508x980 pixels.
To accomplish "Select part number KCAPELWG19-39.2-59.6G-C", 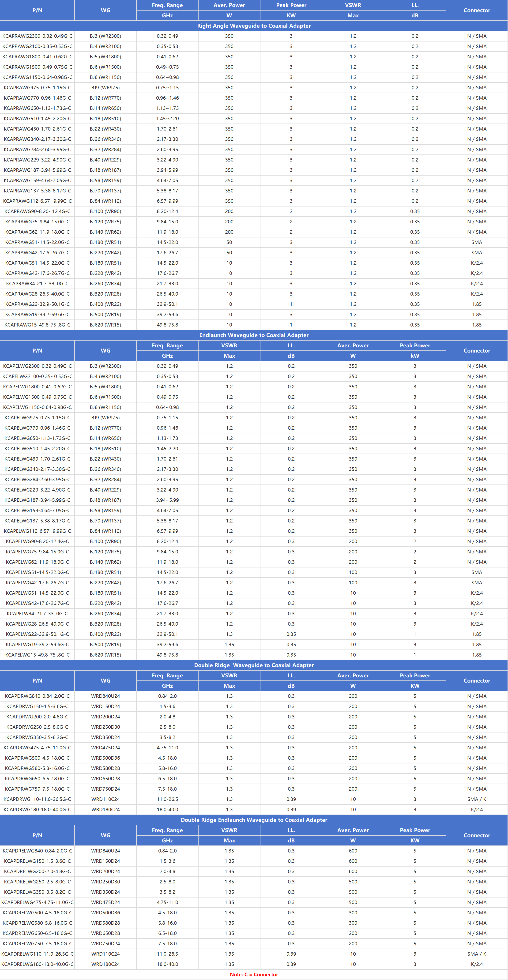I will [37, 644].
